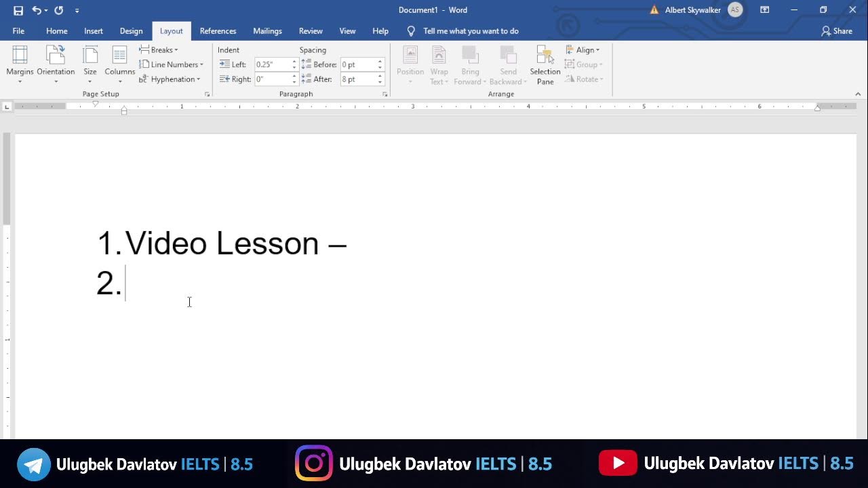Click the right indent marker on ruler

click(x=817, y=108)
